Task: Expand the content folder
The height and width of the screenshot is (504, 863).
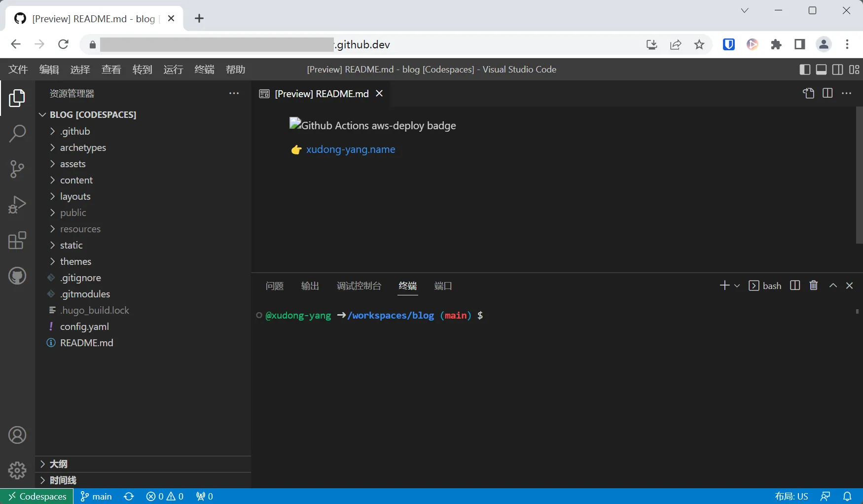Action: click(77, 180)
